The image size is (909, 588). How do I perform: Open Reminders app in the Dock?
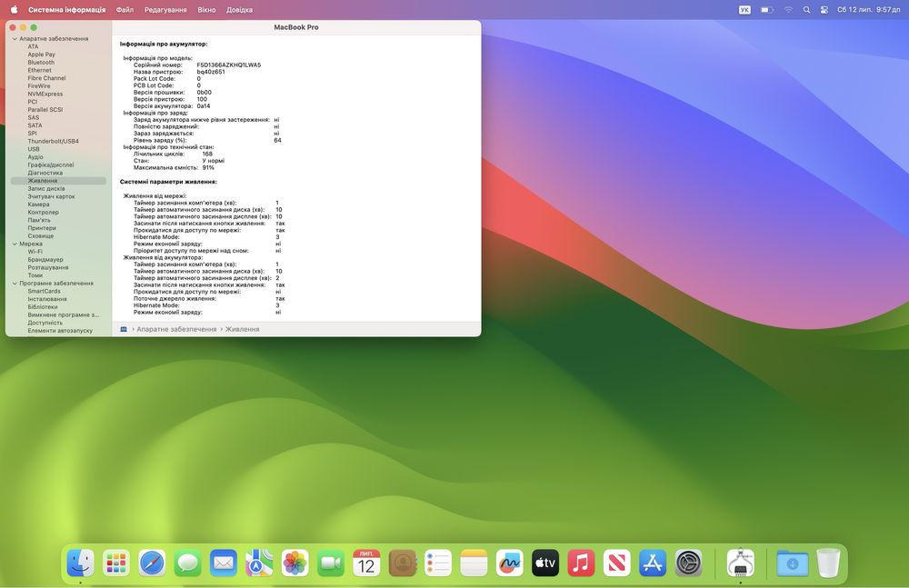point(438,563)
